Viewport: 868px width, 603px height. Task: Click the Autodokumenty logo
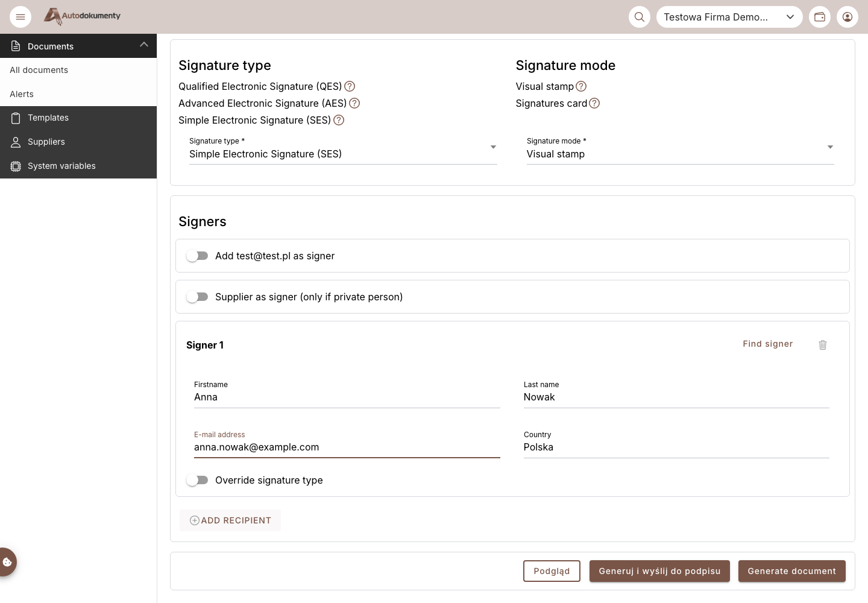(83, 16)
